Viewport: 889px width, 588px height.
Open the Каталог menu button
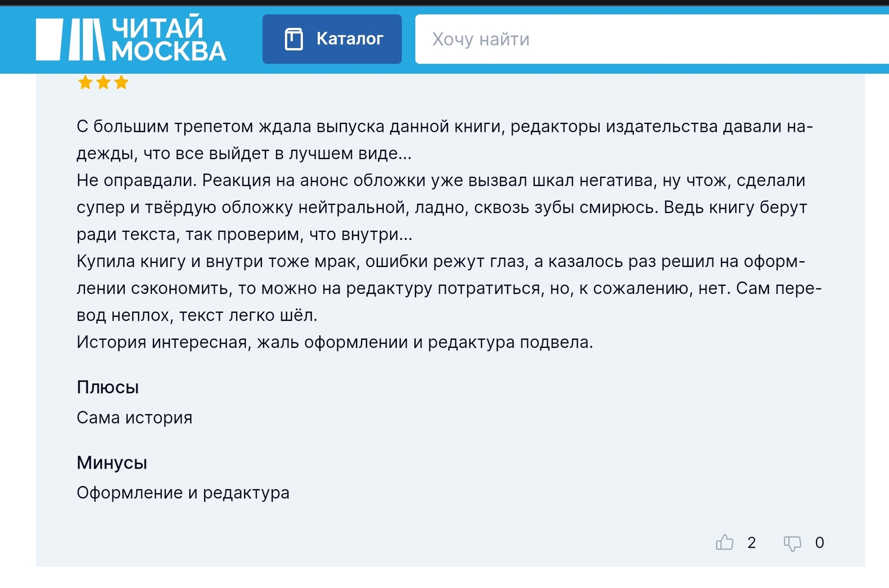tap(332, 39)
